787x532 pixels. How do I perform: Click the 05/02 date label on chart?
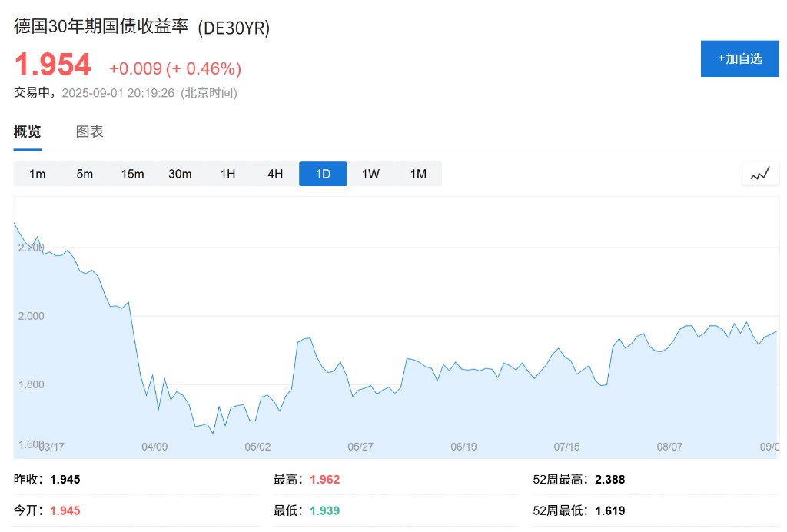[257, 447]
